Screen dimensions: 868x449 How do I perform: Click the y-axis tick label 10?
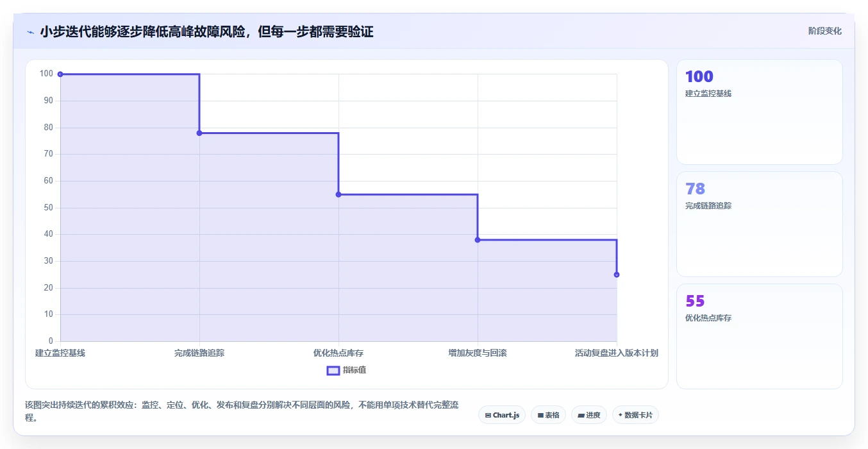pyautogui.click(x=49, y=314)
